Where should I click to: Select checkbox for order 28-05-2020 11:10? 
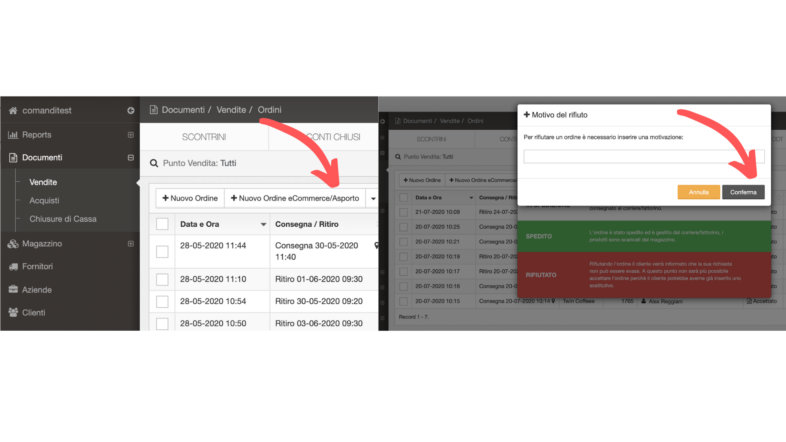click(162, 279)
